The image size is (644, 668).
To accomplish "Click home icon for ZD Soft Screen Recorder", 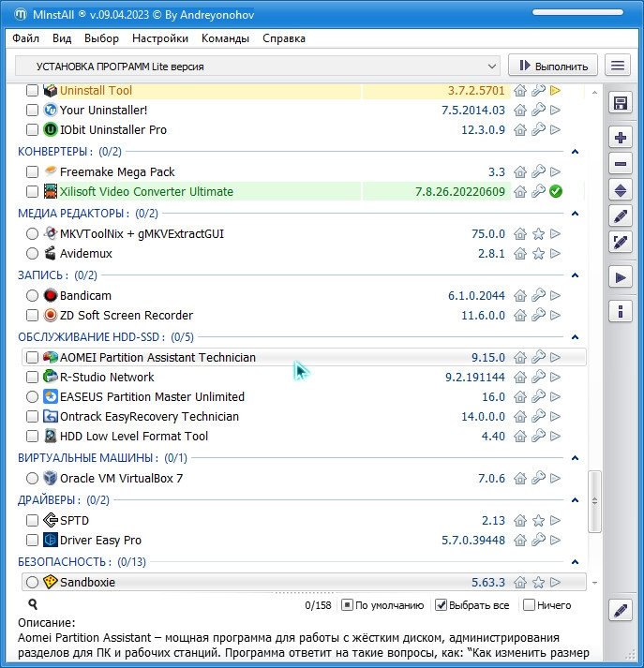I will point(520,315).
